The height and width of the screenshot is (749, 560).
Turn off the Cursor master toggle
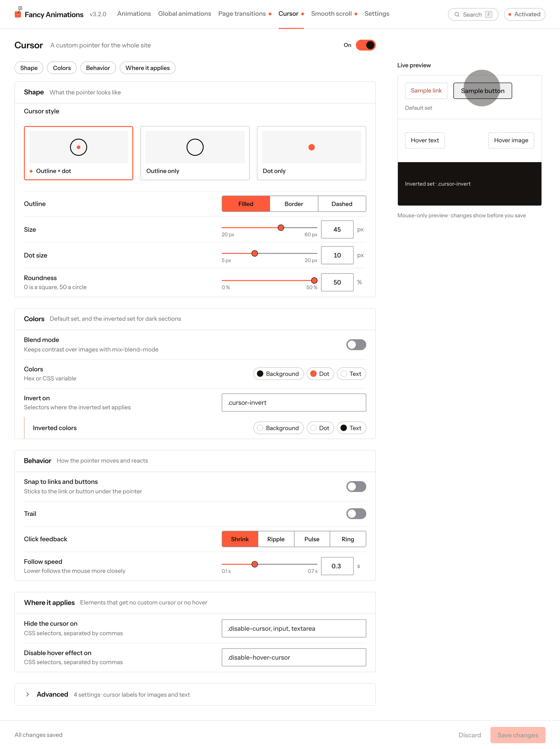point(365,45)
